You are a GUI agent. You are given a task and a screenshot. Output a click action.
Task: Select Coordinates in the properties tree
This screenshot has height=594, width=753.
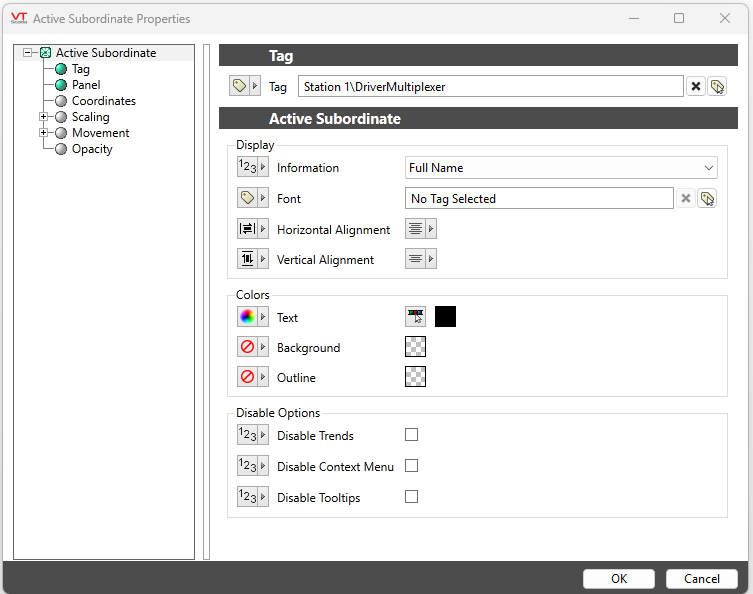point(103,101)
